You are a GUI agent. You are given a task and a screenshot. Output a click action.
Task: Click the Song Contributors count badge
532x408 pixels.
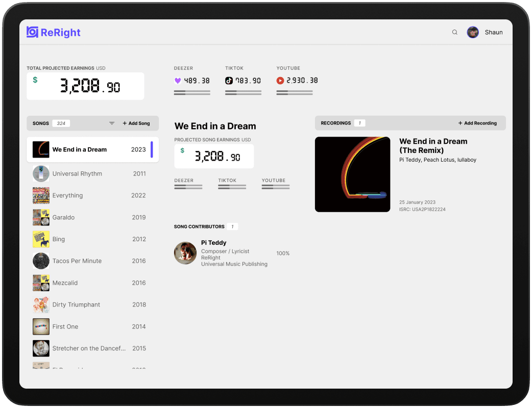232,226
